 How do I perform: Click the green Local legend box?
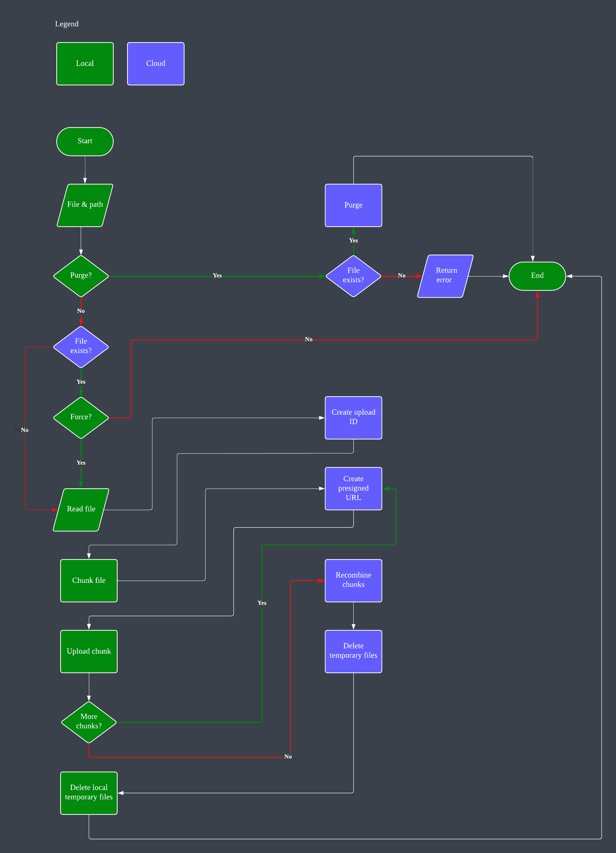(85, 63)
